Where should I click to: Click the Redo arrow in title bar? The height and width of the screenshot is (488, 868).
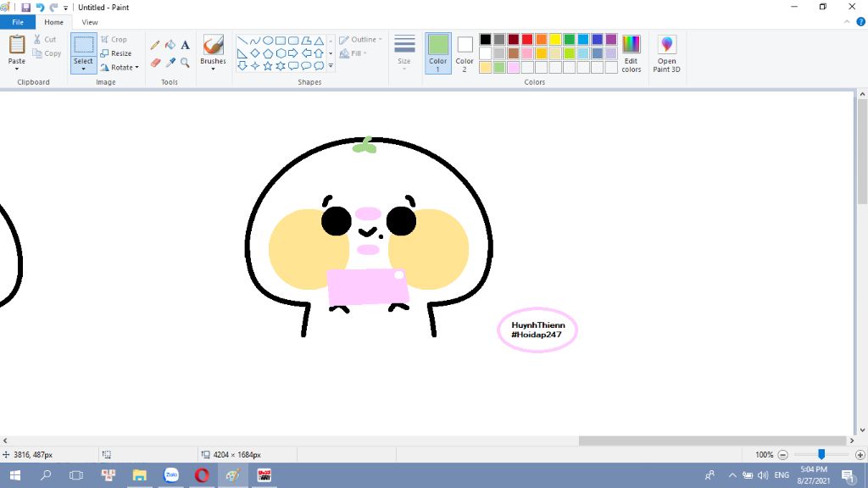(x=53, y=7)
